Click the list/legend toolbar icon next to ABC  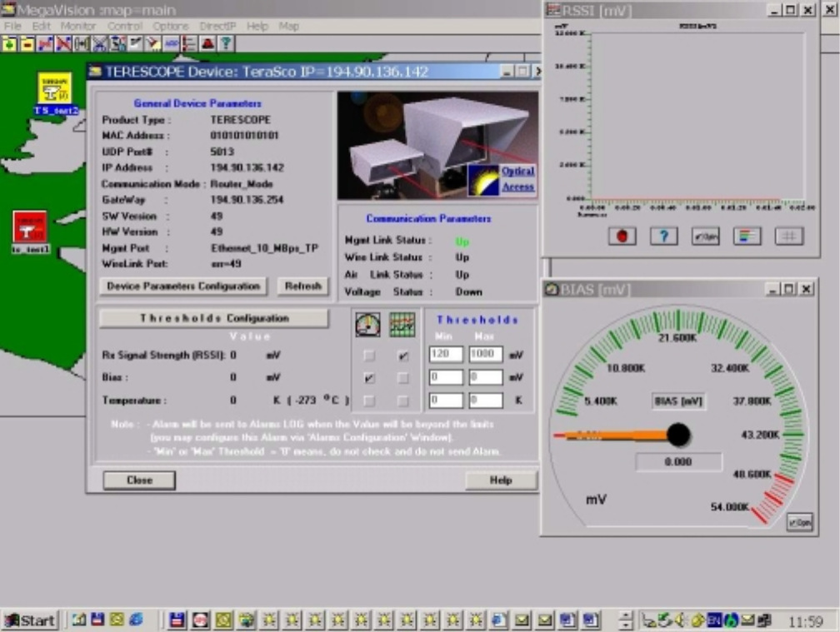tap(190, 43)
